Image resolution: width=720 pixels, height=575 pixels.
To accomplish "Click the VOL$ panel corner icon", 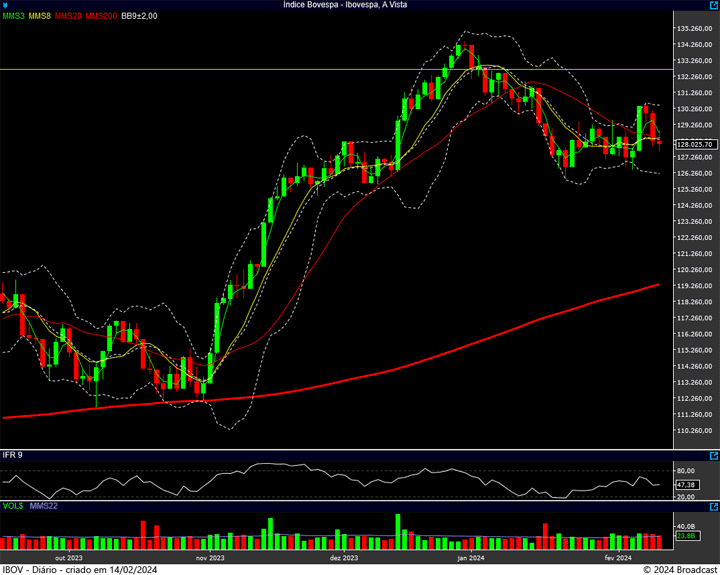I will tap(714, 508).
